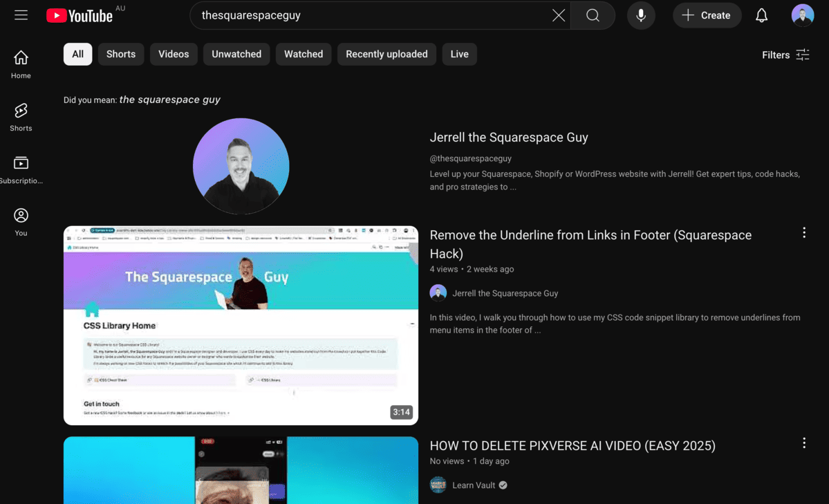Click the 'No views • 1 day ago' text
Screen dimensions: 829x504
tap(469, 461)
